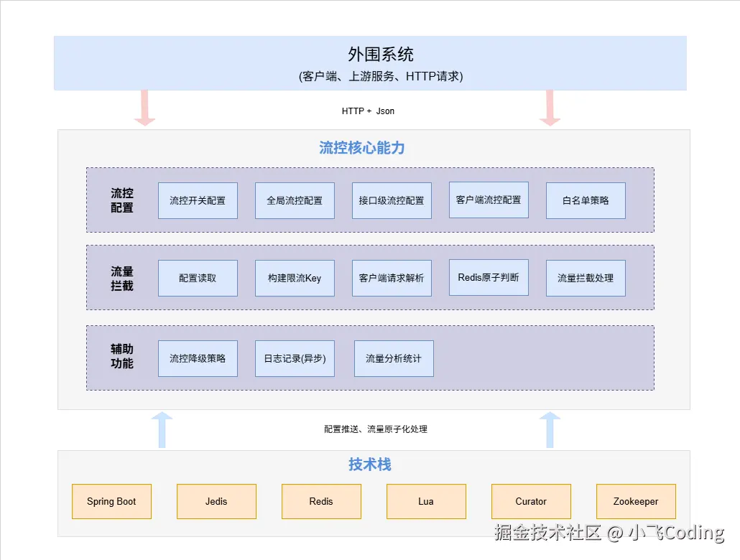This screenshot has height=560, width=740.
Task: Click the Jedis item in 技术栈
Action: [216, 501]
